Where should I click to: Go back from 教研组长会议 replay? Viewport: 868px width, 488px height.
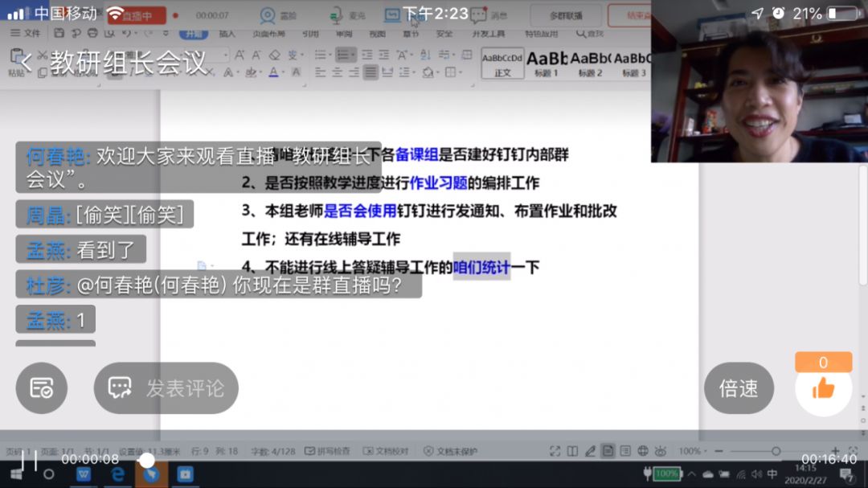(26, 61)
